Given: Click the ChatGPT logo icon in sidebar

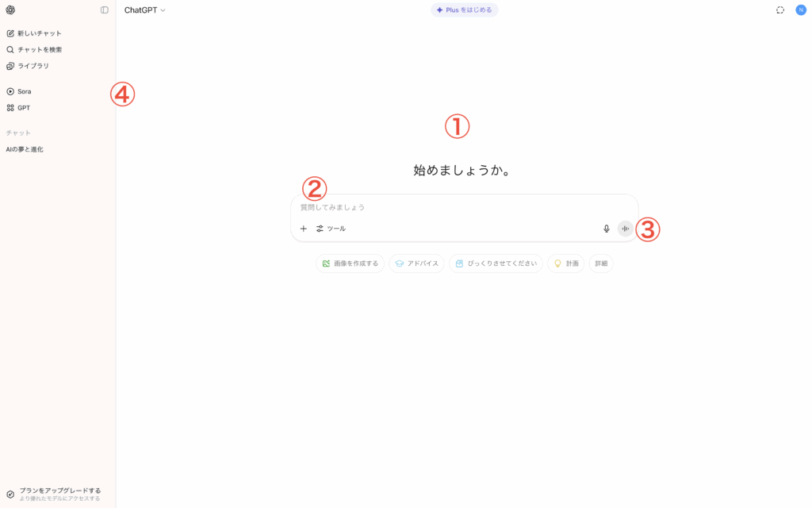Looking at the screenshot, I should (x=10, y=10).
